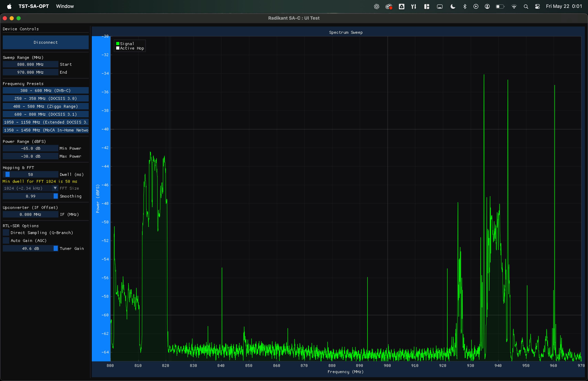This screenshot has width=588, height=381.
Task: Open the ChatGPT menu bar icon
Action: (x=376, y=6)
